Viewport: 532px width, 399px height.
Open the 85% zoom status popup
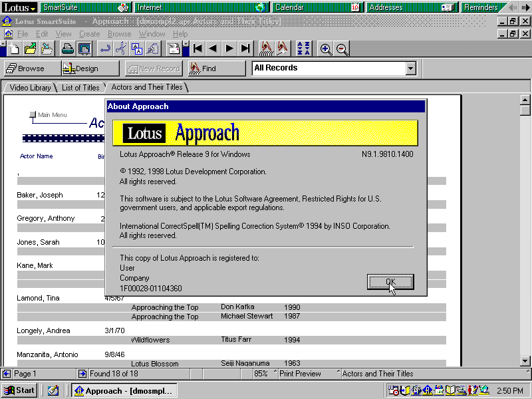click(x=265, y=374)
